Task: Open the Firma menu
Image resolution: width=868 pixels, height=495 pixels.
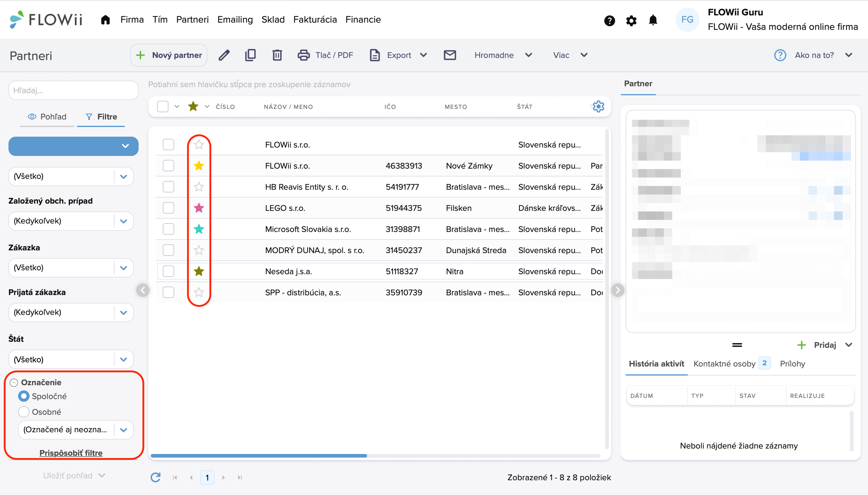Action: 132,20
